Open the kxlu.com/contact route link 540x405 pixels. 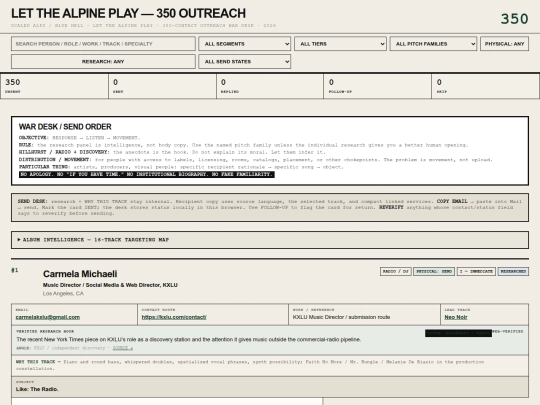(174, 317)
